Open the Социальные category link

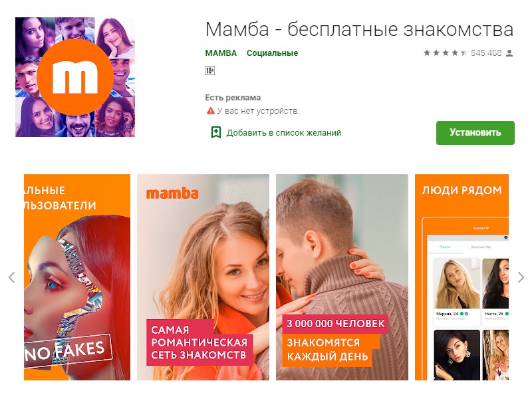[272, 53]
